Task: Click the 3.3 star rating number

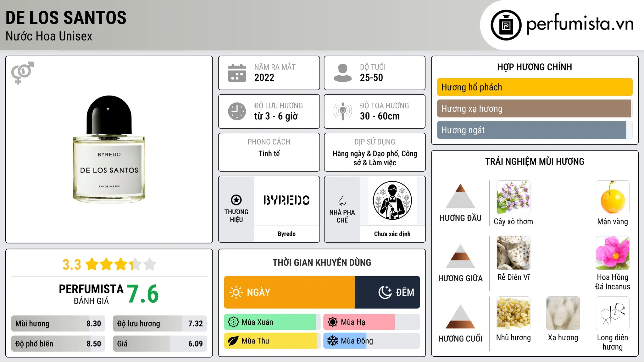Action: point(72,265)
